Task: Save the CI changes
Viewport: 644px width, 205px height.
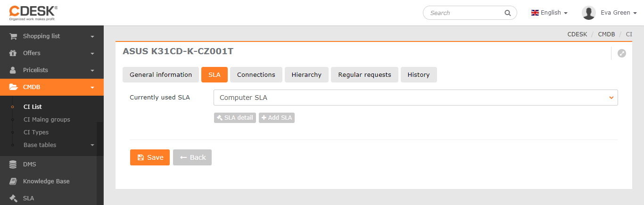Action: click(150, 157)
